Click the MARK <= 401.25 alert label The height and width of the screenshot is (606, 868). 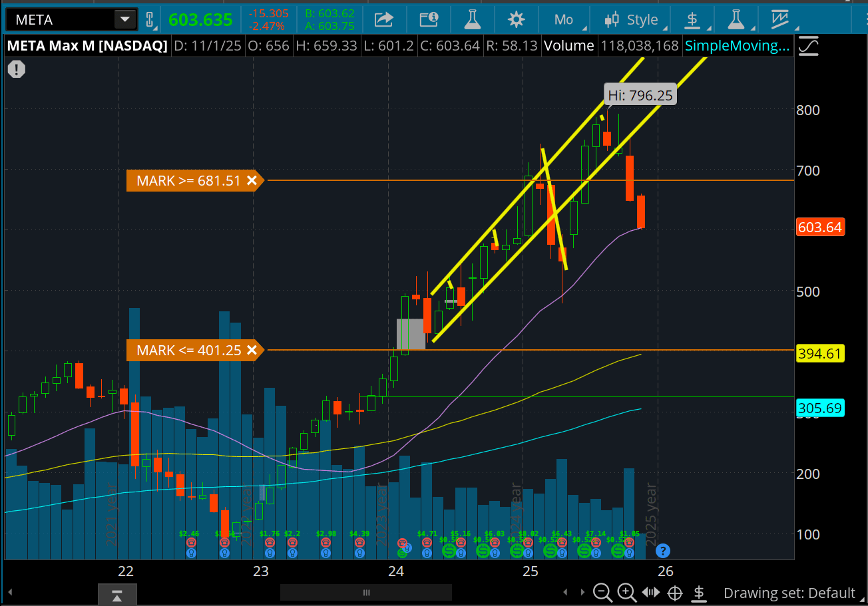coord(188,350)
